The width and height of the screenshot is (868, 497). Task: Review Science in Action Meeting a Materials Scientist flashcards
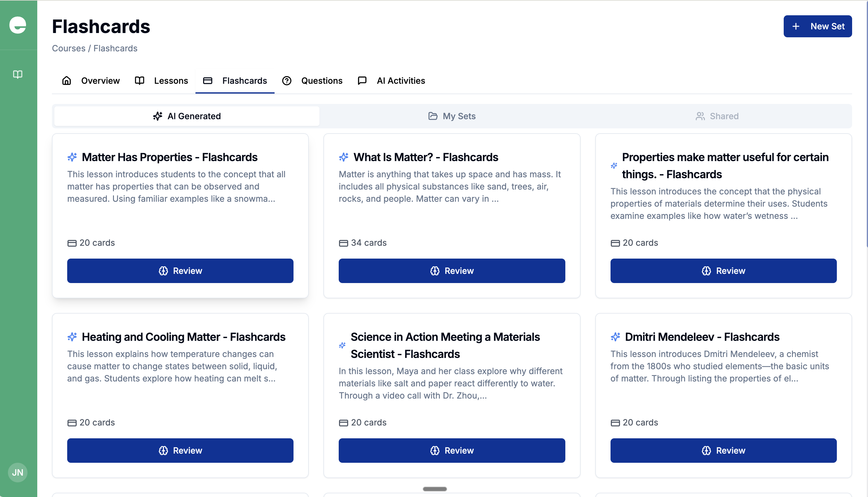[452, 451]
